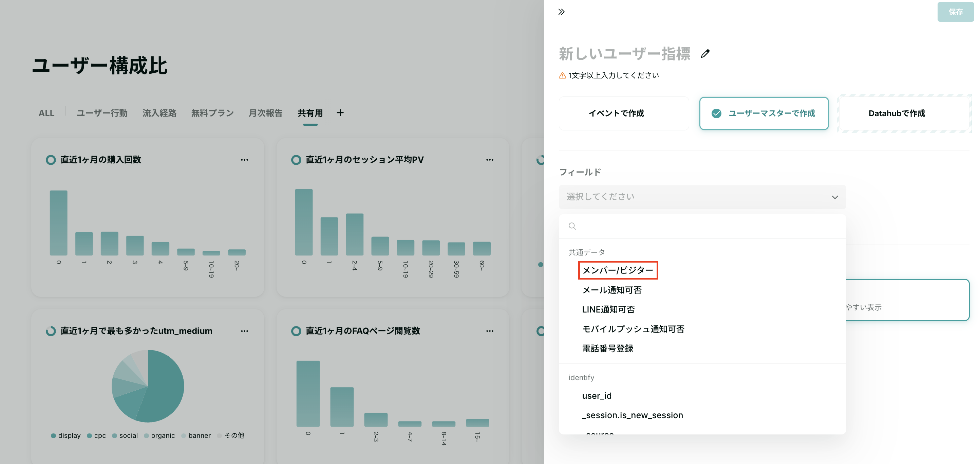
Task: Click the field search magnifier icon
Action: point(572,226)
